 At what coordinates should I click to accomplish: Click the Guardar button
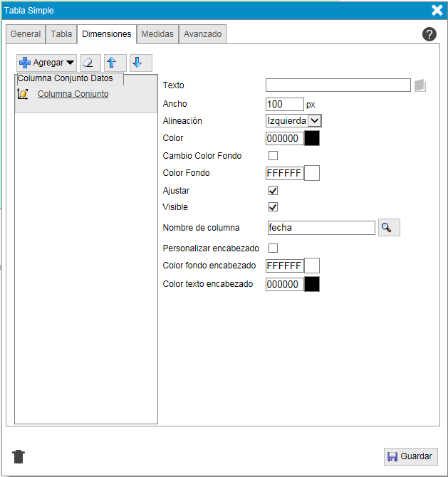pyautogui.click(x=410, y=457)
